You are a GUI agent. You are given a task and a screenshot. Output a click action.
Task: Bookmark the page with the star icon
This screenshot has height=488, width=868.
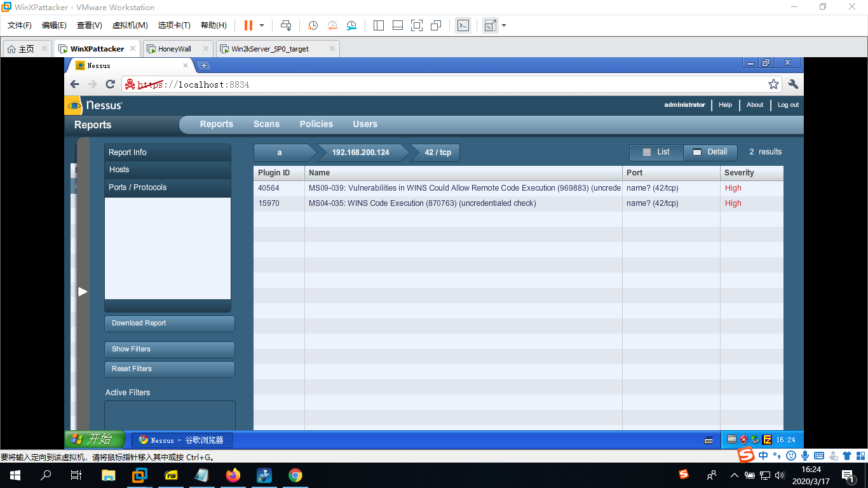773,84
